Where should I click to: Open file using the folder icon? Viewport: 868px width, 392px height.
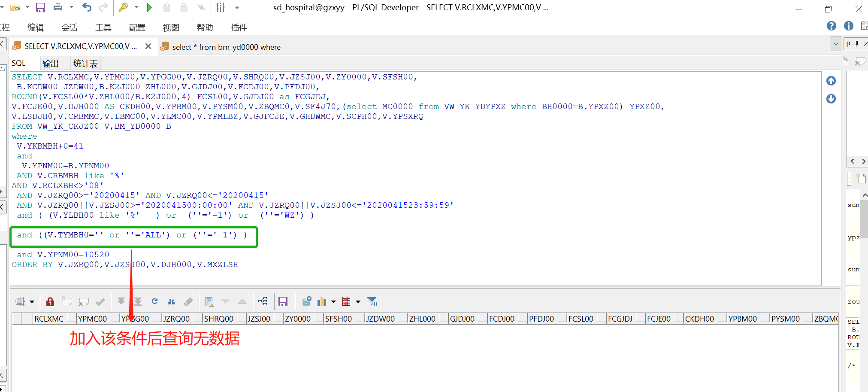(15, 7)
